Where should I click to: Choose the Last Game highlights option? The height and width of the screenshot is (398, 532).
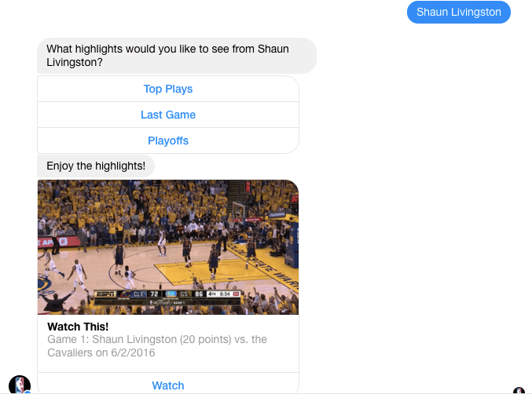click(168, 115)
